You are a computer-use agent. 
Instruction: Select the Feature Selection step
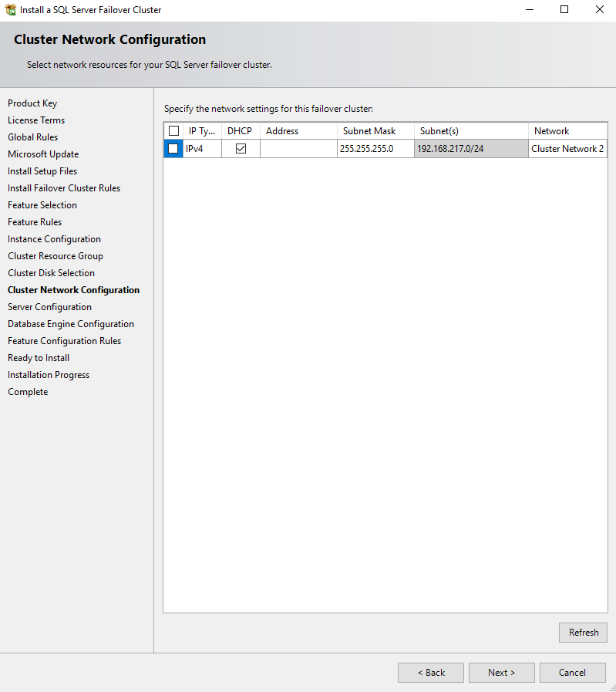point(42,205)
